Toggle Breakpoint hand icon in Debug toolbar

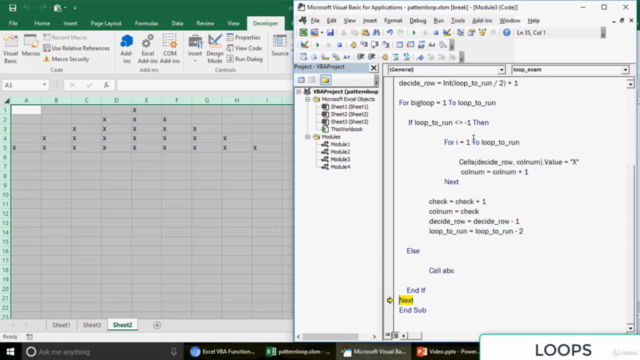(x=353, y=45)
